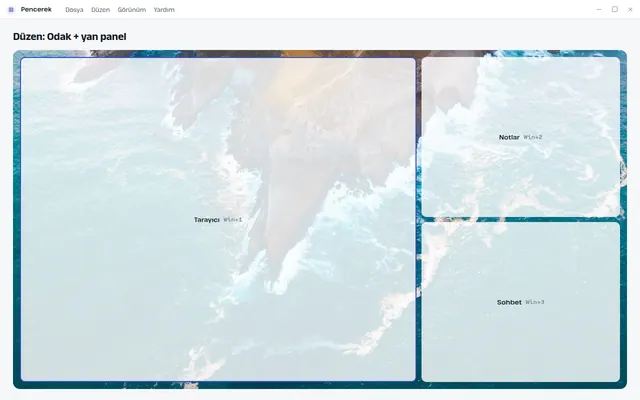Viewport: 640px width, 400px height.
Task: Click the Pencerek app logo icon
Action: tap(11, 9)
